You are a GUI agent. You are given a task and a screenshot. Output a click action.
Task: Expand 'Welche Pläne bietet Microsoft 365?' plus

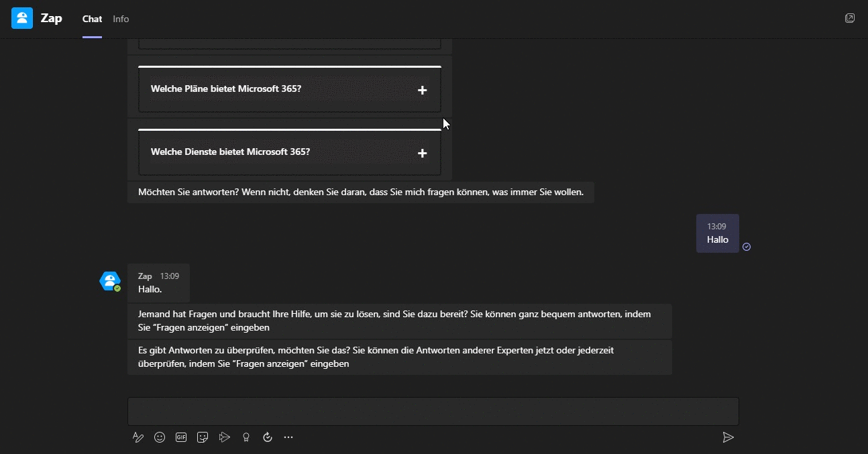coord(422,90)
